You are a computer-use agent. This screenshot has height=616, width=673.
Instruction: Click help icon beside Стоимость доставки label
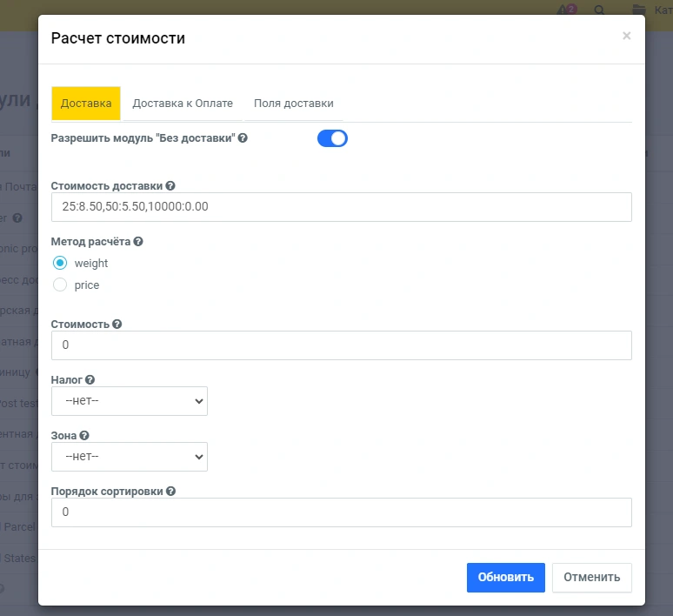[170, 185]
